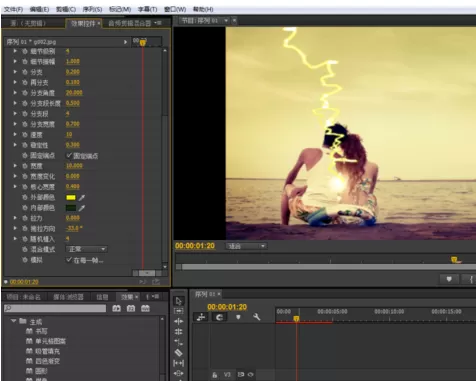Click the audio play icon in Effect Controls footer
The height and width of the screenshot is (381, 476).
tap(143, 282)
